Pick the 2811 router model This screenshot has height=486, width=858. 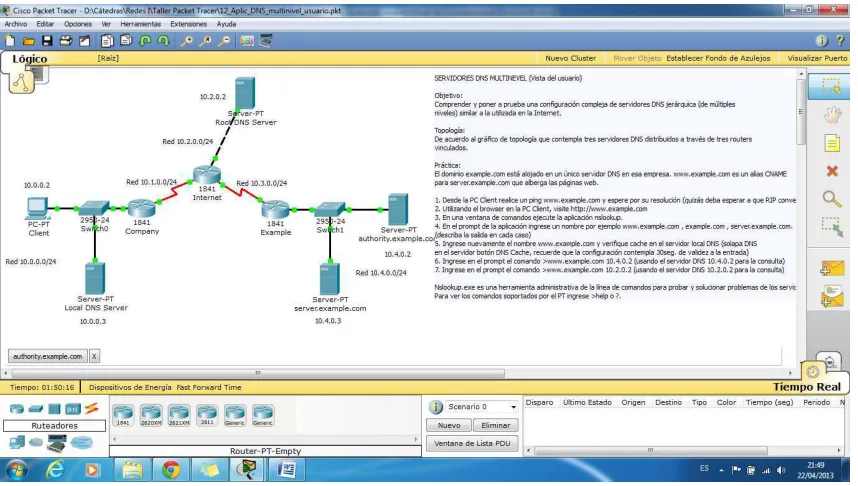pos(207,415)
